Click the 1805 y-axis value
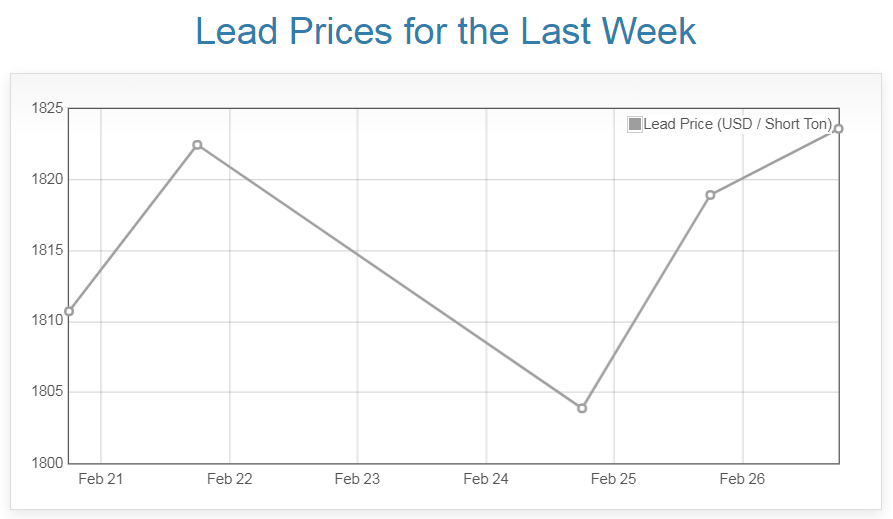This screenshot has height=519, width=893. pos(48,392)
